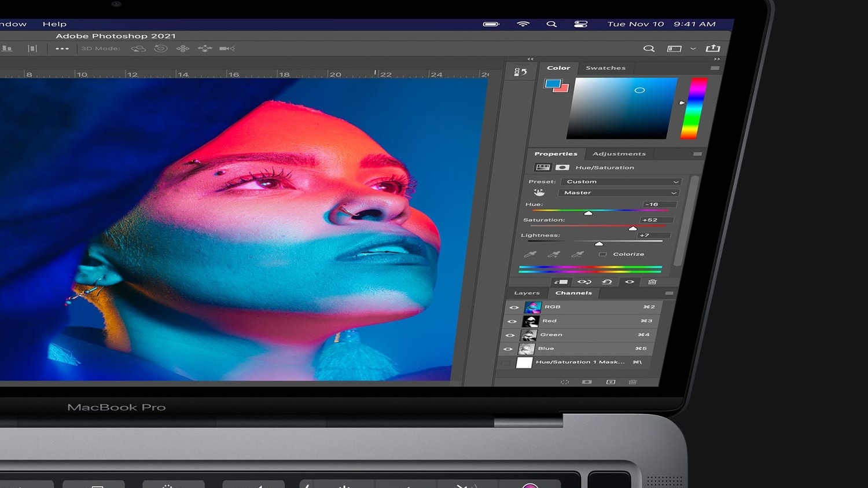Toggle adjustment layer visibility in Properties

630,282
